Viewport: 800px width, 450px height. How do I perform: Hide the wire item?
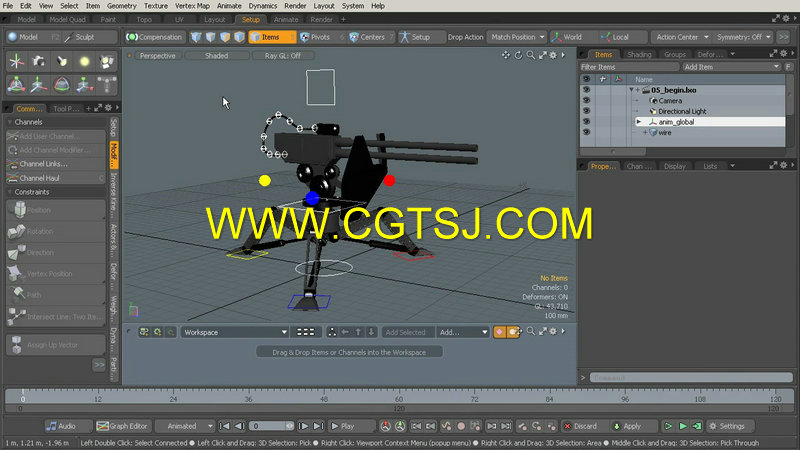coord(586,133)
